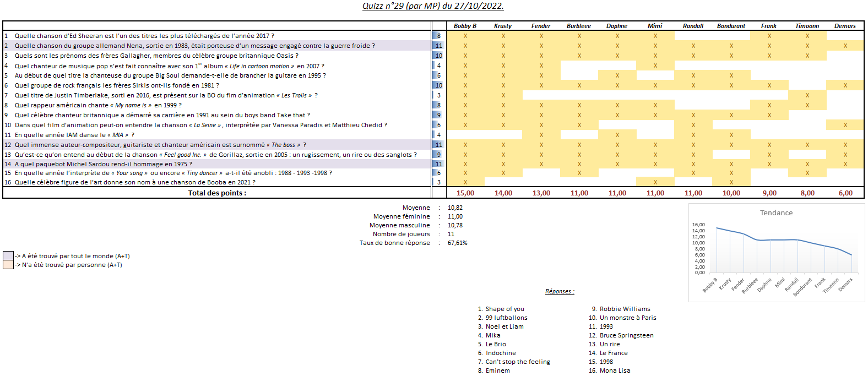Image resolution: width=868 pixels, height=376 pixels.
Task: Click the 'Moyenne masculine' value 10,78
Action: pyautogui.click(x=455, y=225)
